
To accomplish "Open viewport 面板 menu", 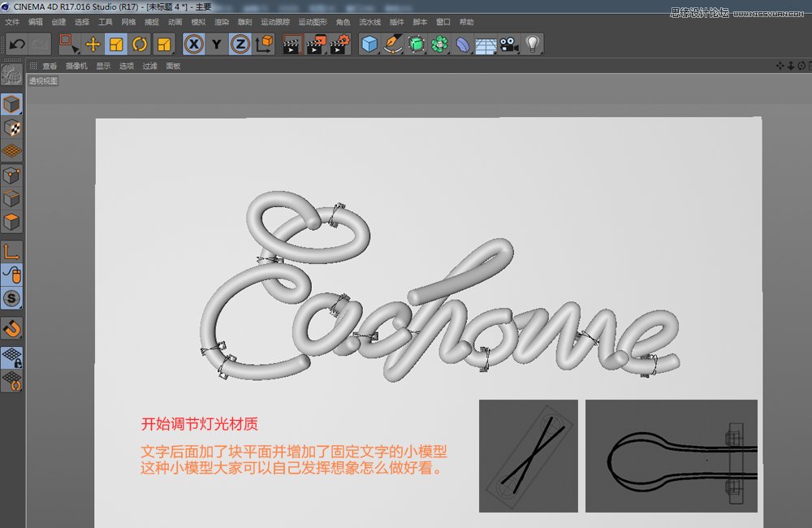I will coord(174,66).
